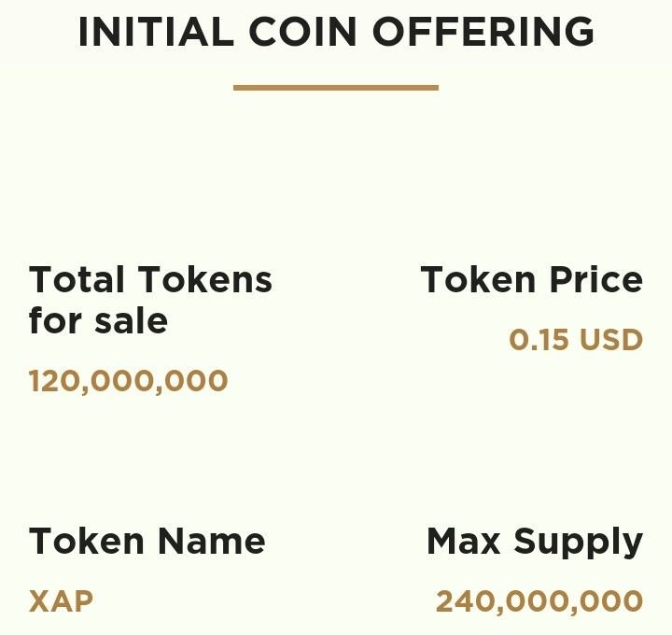Click the word Name
The height and width of the screenshot is (635, 672).
coord(212,541)
